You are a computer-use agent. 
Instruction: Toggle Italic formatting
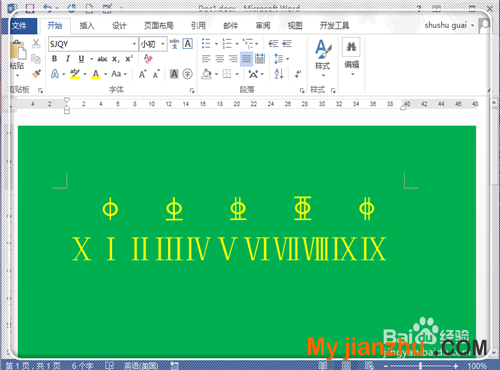tap(68, 59)
